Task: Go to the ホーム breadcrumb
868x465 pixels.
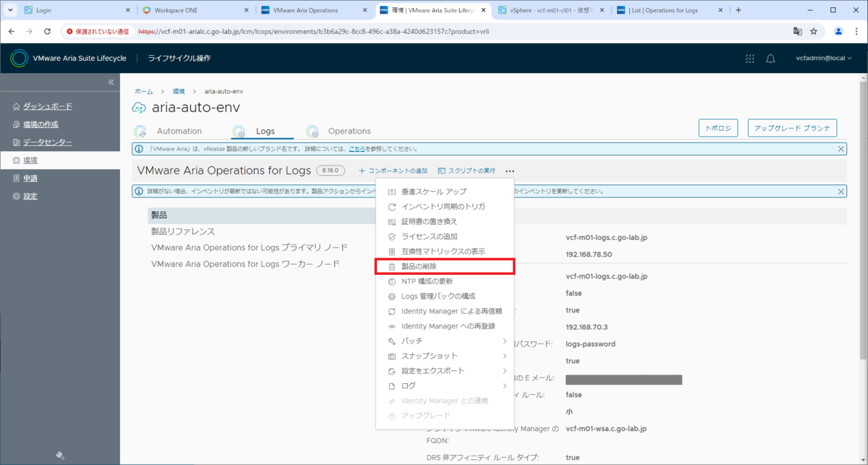Action: [143, 92]
